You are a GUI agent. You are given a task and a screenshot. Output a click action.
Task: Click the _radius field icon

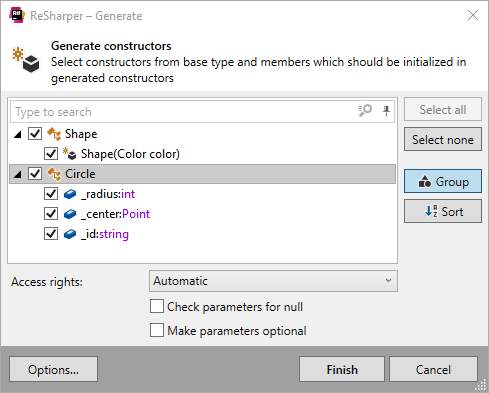70,194
